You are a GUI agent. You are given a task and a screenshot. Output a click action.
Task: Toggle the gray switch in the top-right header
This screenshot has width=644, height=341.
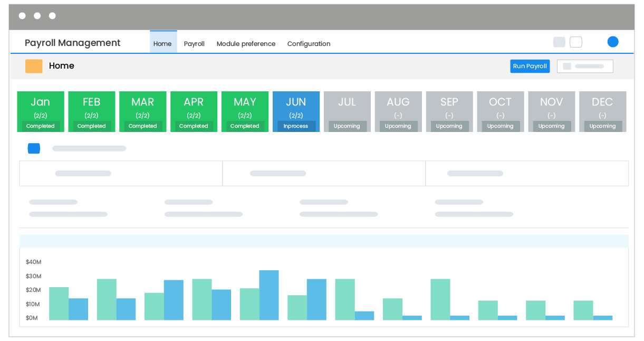[x=559, y=42]
